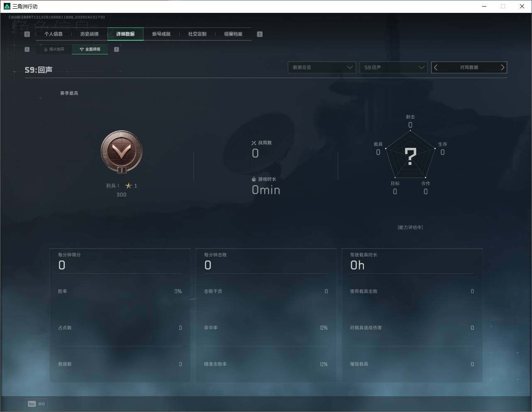Click the 每分钟得分 stat label
This screenshot has width=532, height=412.
[x=69, y=255]
